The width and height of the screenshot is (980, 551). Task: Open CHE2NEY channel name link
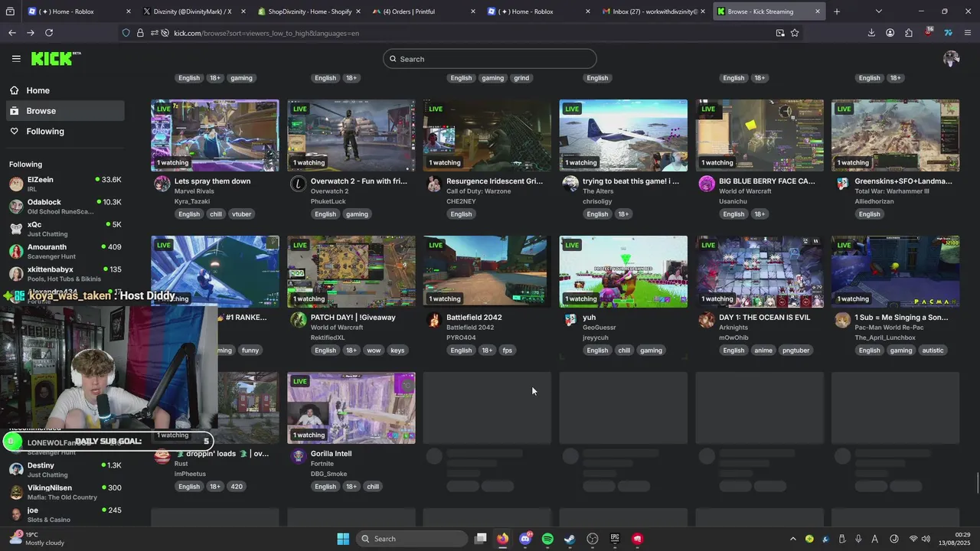pyautogui.click(x=461, y=202)
